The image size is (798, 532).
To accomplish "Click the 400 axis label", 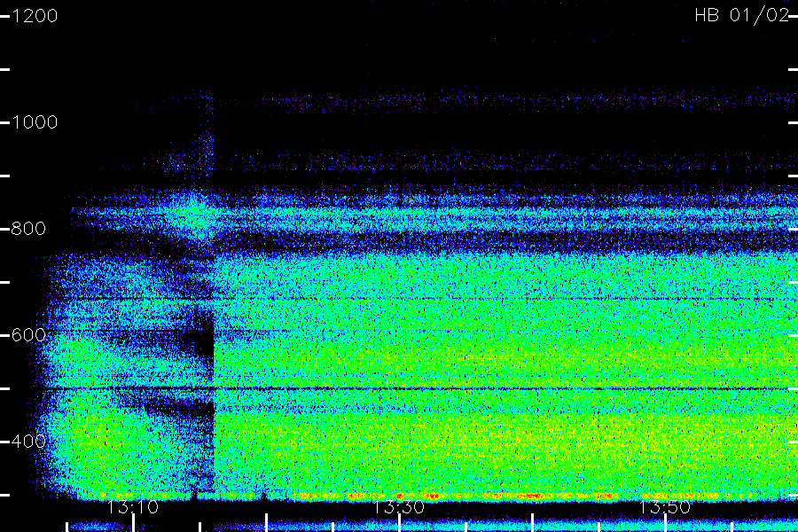I will 28,442.
